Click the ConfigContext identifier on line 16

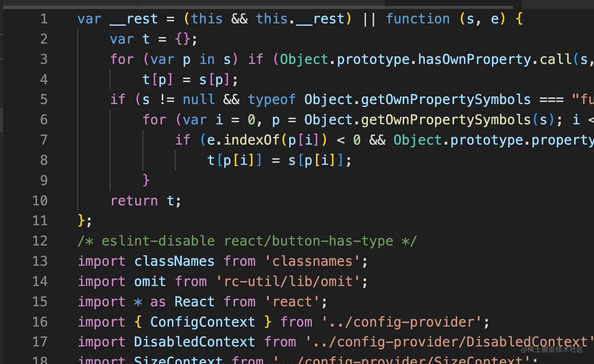[x=203, y=322]
